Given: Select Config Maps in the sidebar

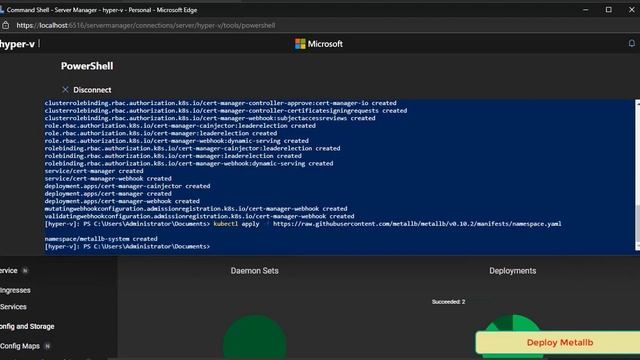Looking at the screenshot, I should (x=20, y=346).
